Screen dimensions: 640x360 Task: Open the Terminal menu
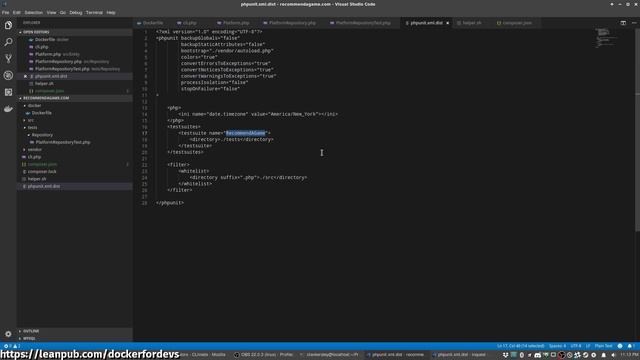pos(94,13)
